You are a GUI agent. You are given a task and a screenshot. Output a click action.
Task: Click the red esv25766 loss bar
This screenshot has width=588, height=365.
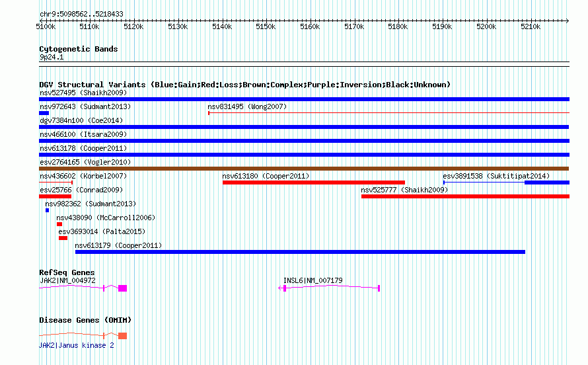click(x=55, y=196)
